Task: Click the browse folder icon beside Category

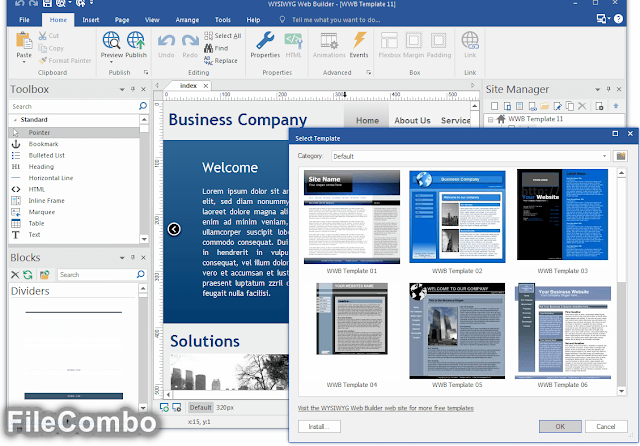Action: pyautogui.click(x=621, y=156)
